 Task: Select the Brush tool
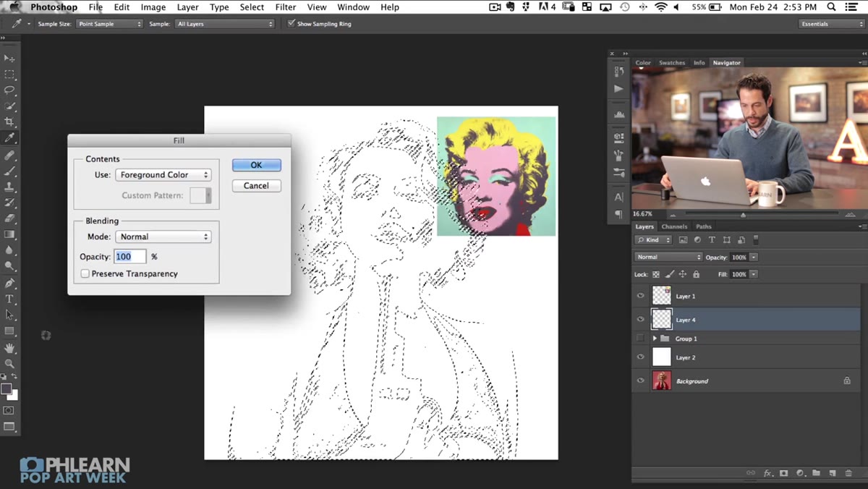pyautogui.click(x=9, y=171)
